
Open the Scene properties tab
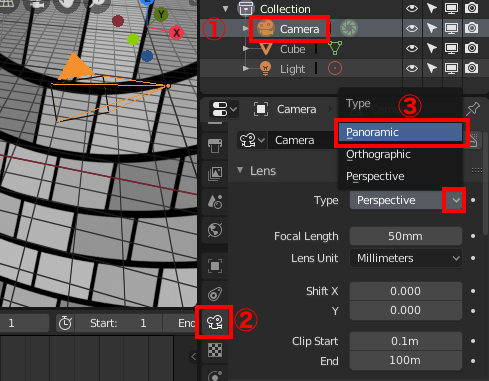[215, 201]
